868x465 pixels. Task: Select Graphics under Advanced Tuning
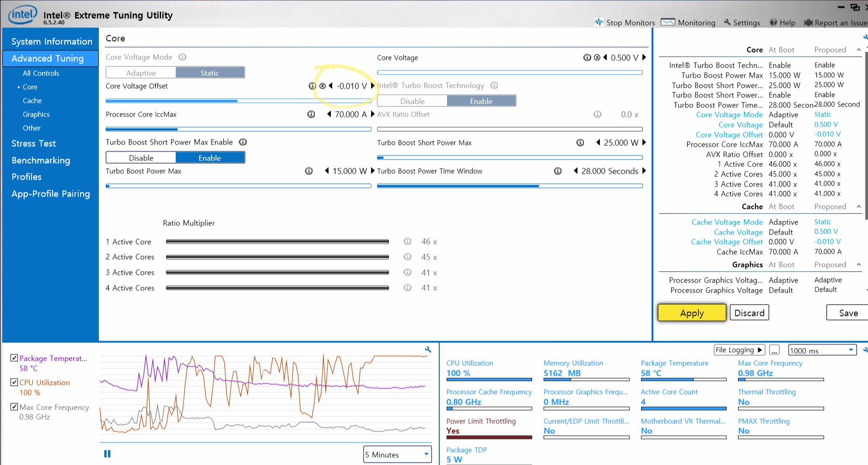[x=36, y=114]
